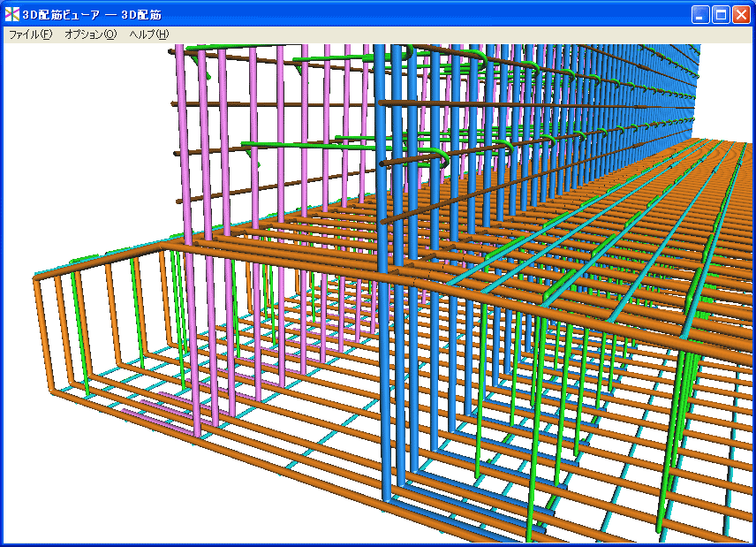Click the 3D配筋ビューア app icon in title bar
The image size is (756, 547).
pyautogui.click(x=12, y=14)
